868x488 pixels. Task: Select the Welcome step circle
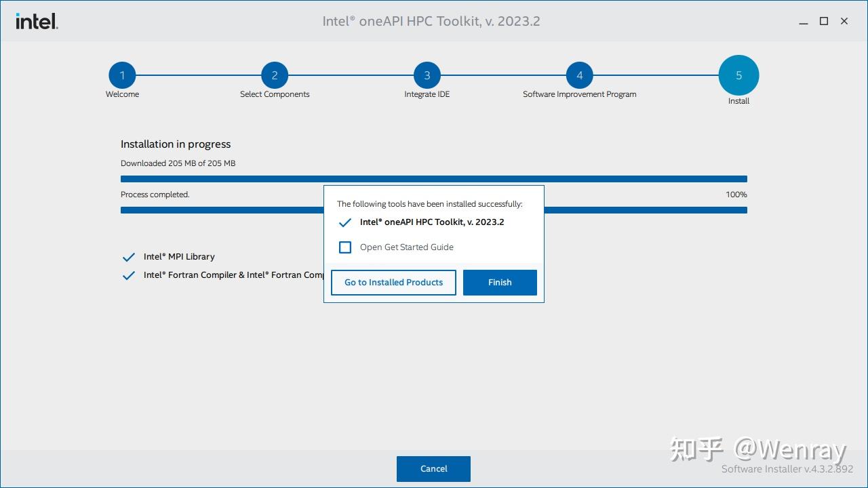122,75
